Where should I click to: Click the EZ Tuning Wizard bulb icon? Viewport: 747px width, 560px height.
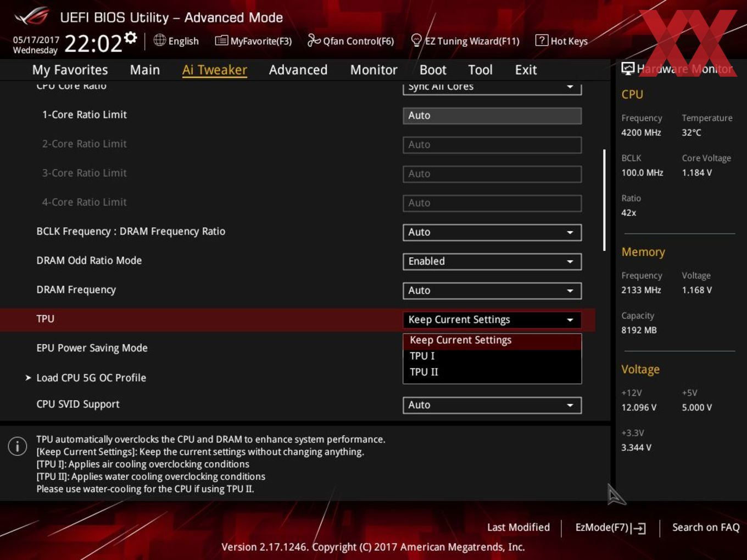pyautogui.click(x=416, y=40)
